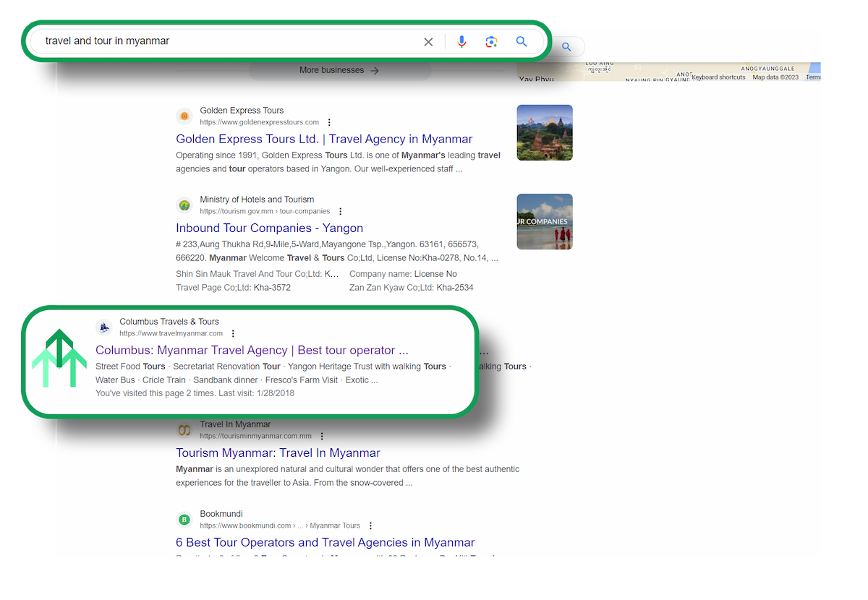868x600 pixels.
Task: Open the options menu for travelmyanmar.com result
Action: pos(233,333)
